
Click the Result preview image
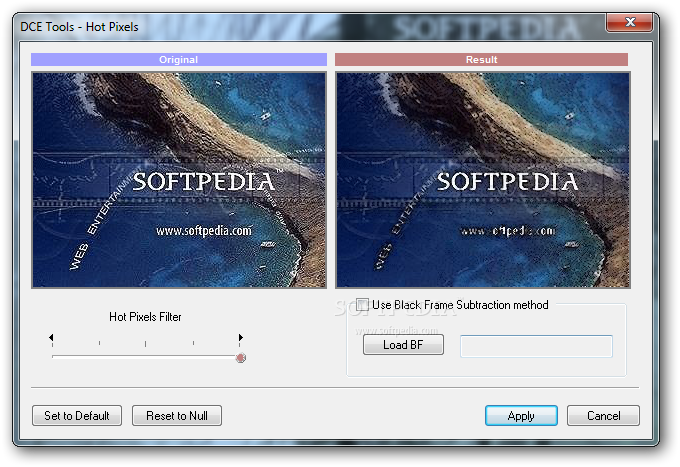pyautogui.click(x=483, y=180)
